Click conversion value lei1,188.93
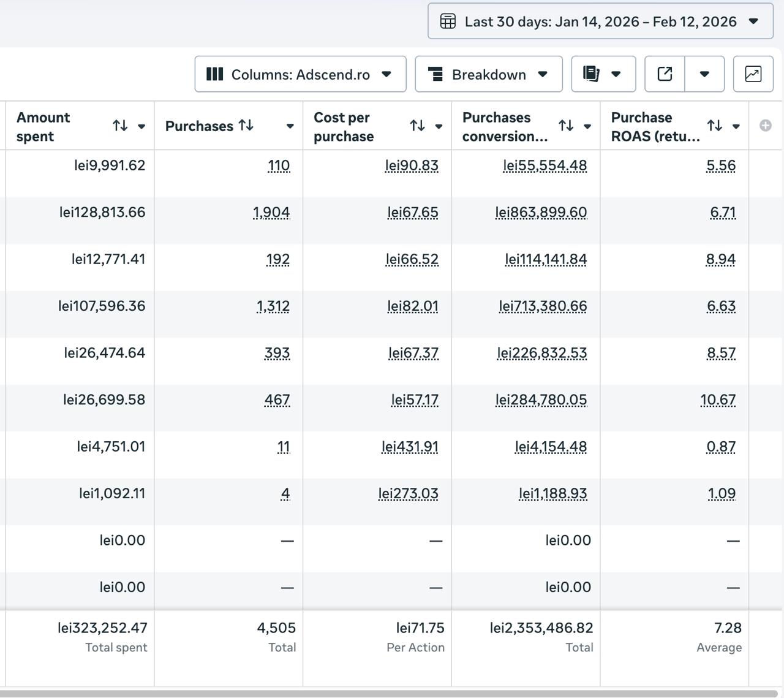Viewport: 784px width, 698px height. point(552,494)
